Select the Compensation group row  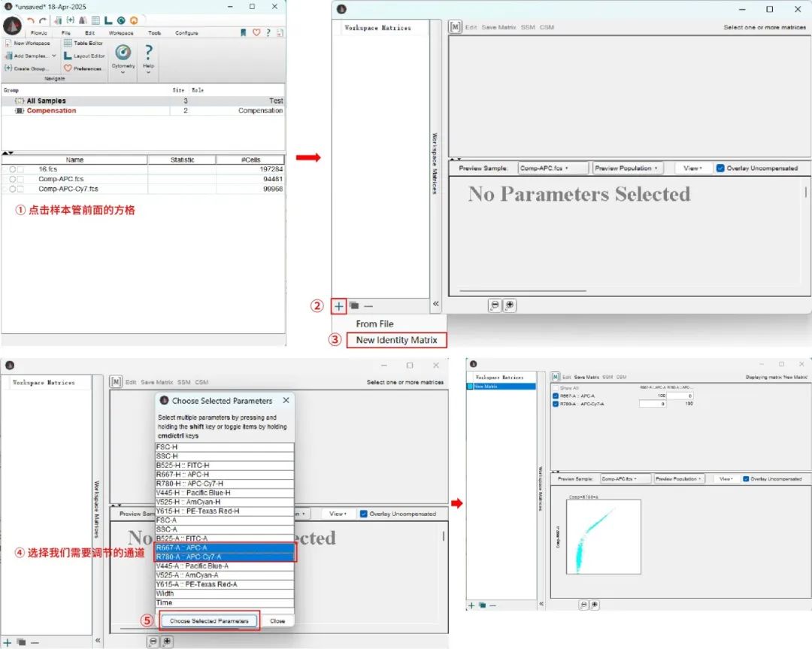(51, 111)
